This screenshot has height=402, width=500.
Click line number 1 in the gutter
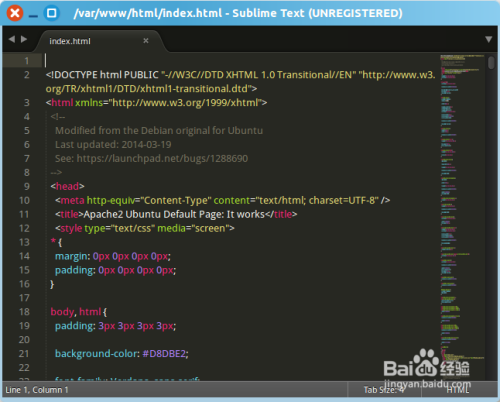(x=27, y=61)
